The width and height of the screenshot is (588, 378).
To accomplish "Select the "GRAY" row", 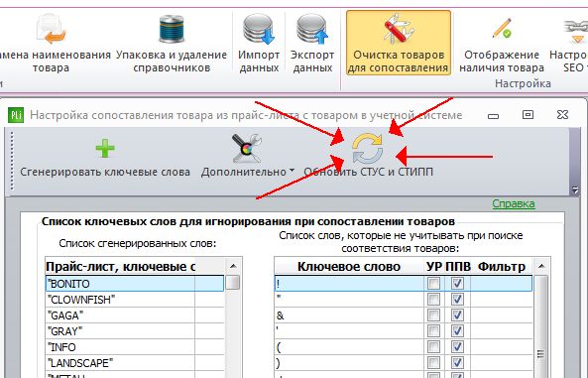I will click(x=135, y=331).
